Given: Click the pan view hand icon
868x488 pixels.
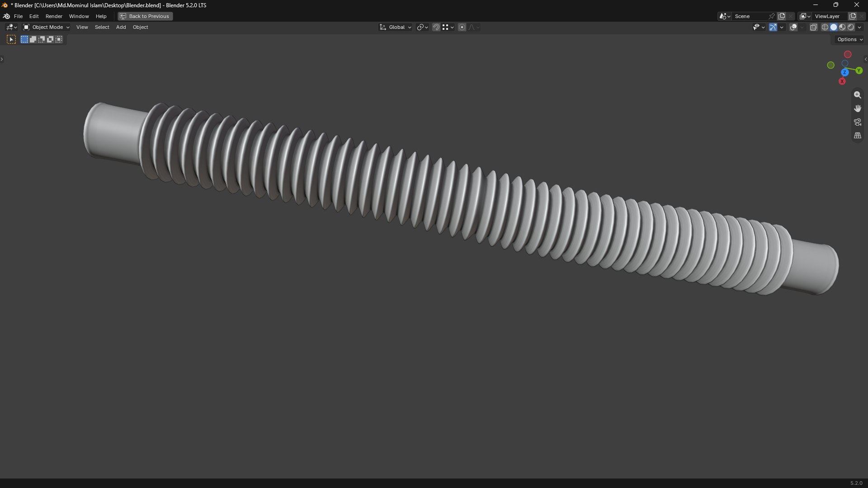Looking at the screenshot, I should pos(857,108).
